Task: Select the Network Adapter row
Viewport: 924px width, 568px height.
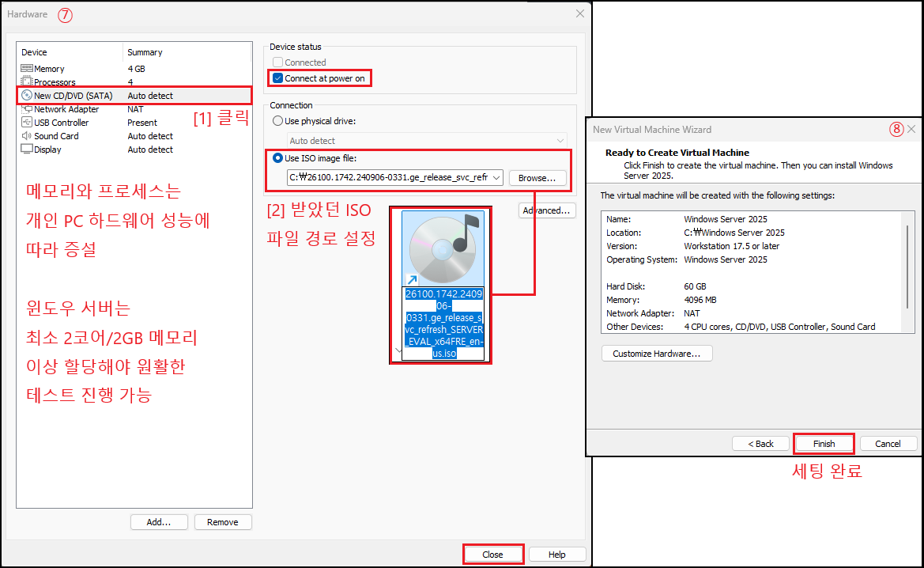Action: click(x=135, y=109)
